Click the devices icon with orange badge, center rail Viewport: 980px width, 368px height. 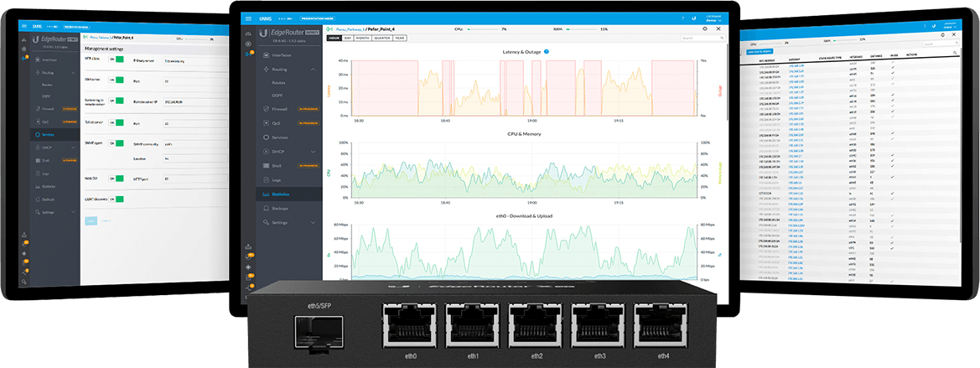click(249, 54)
